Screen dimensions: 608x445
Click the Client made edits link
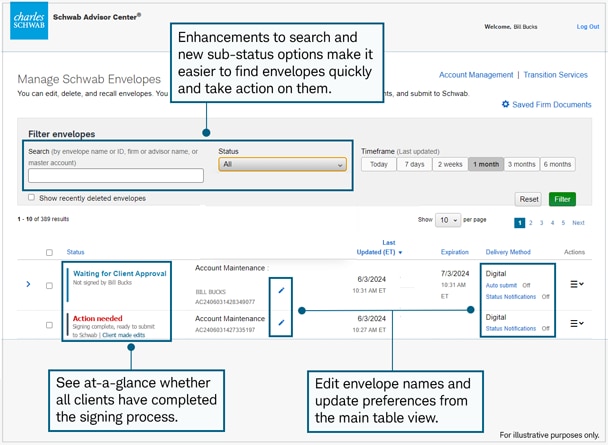(124, 335)
